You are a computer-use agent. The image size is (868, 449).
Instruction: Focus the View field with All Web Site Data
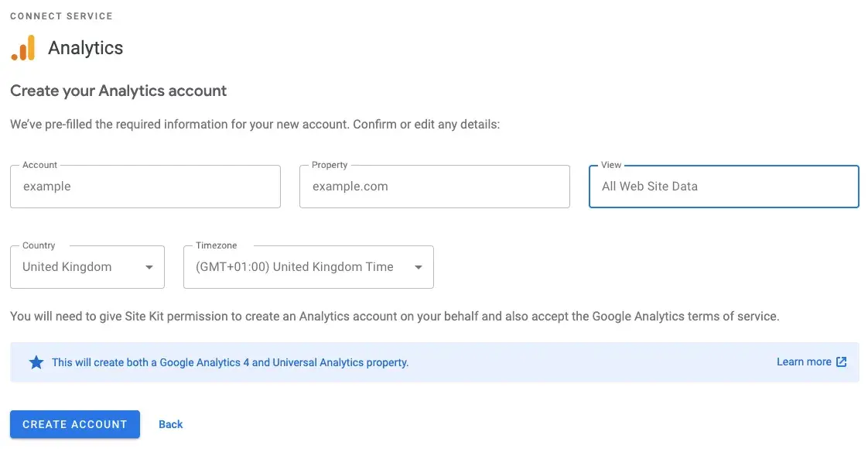tap(724, 187)
